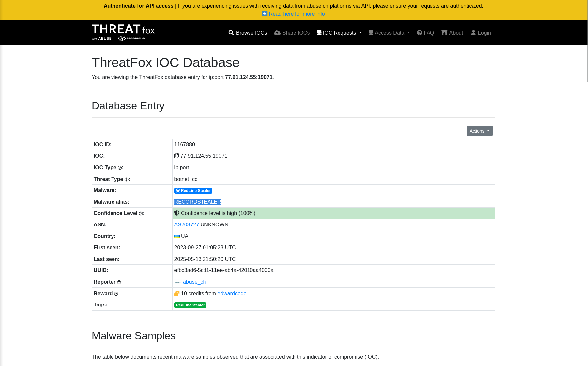Click the IOC Requests database icon
588x366 pixels.
[x=319, y=33]
